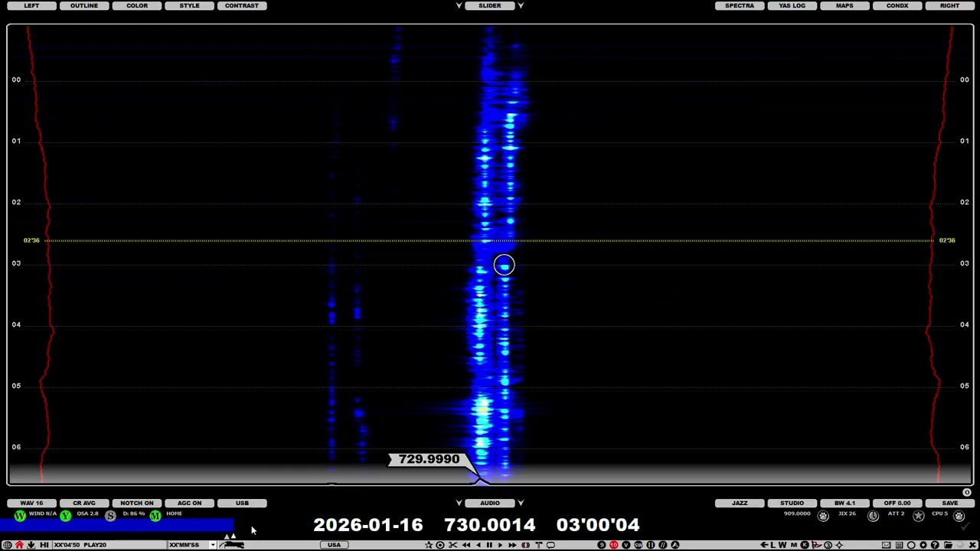Toggle the green M indicator
This screenshot has height=551, width=980.
[x=155, y=516]
